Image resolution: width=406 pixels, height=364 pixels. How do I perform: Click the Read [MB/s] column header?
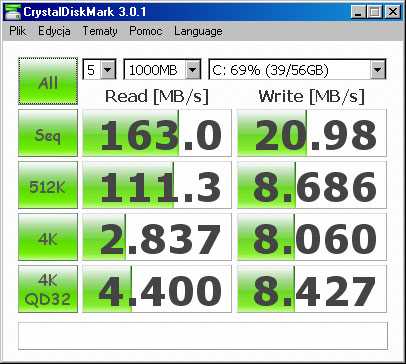[x=157, y=97]
